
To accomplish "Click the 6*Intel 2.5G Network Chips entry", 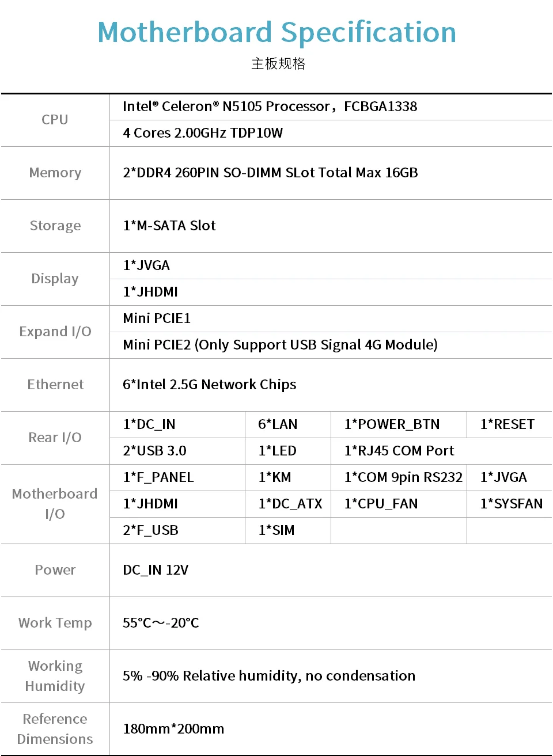I will 209,385.
